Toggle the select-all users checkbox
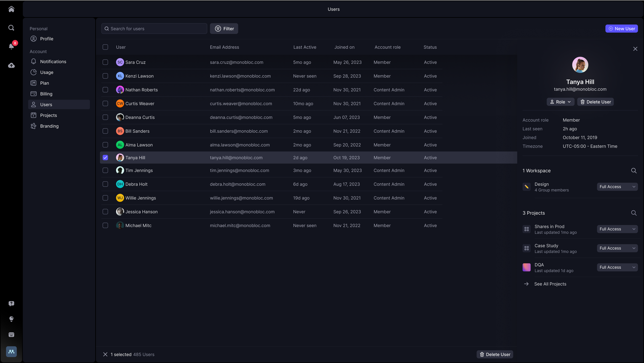This screenshot has height=363, width=644. click(105, 47)
